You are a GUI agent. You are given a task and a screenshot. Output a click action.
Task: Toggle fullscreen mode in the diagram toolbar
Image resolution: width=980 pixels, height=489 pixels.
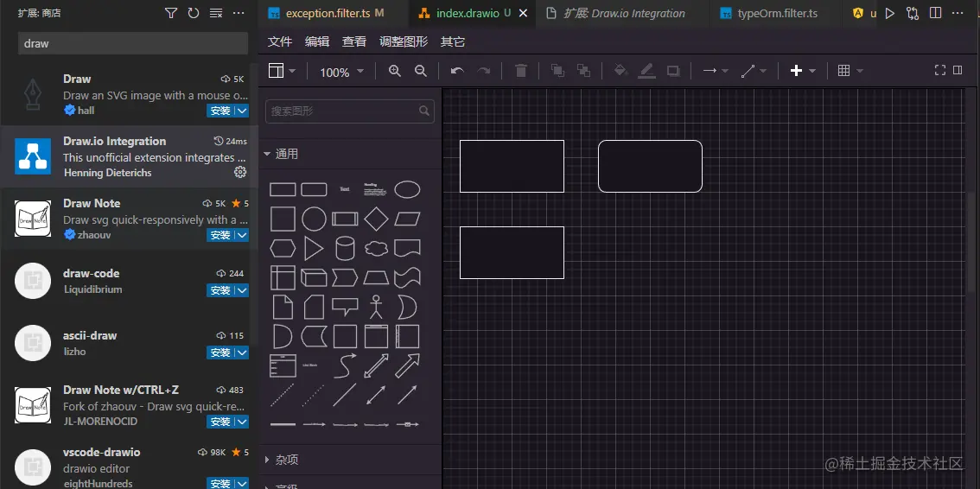[940, 71]
